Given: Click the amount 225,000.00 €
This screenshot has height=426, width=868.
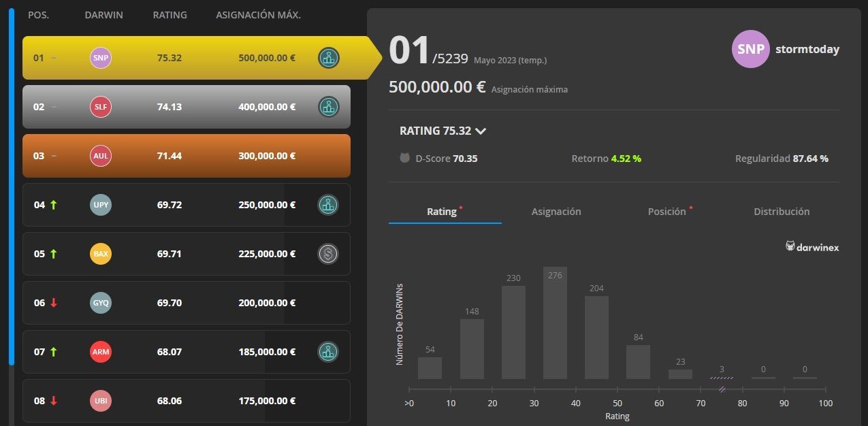Looking at the screenshot, I should (x=267, y=254).
